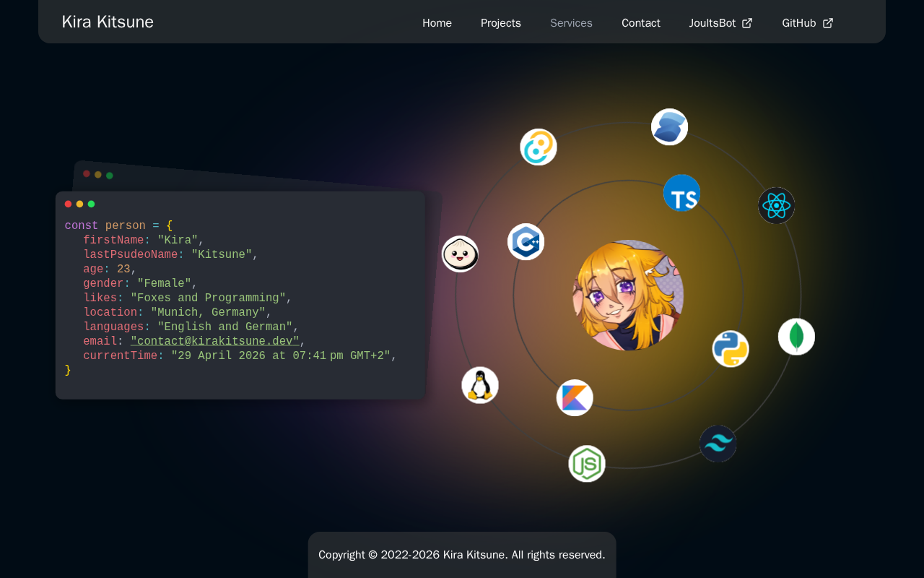Image resolution: width=924 pixels, height=578 pixels.
Task: Click the Tauri logo icon
Action: coord(539,147)
